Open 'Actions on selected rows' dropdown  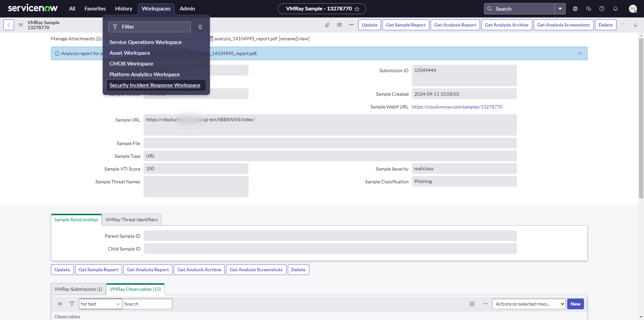[529, 304]
